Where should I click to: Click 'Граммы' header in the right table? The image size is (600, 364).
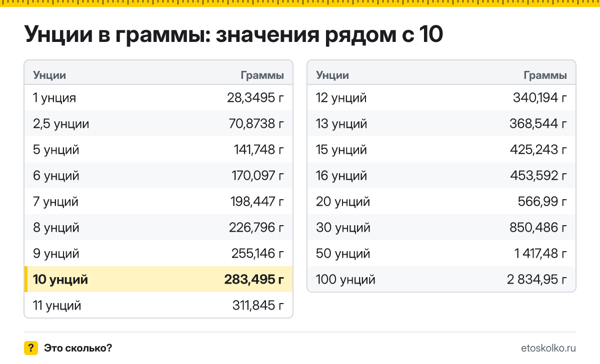545,75
